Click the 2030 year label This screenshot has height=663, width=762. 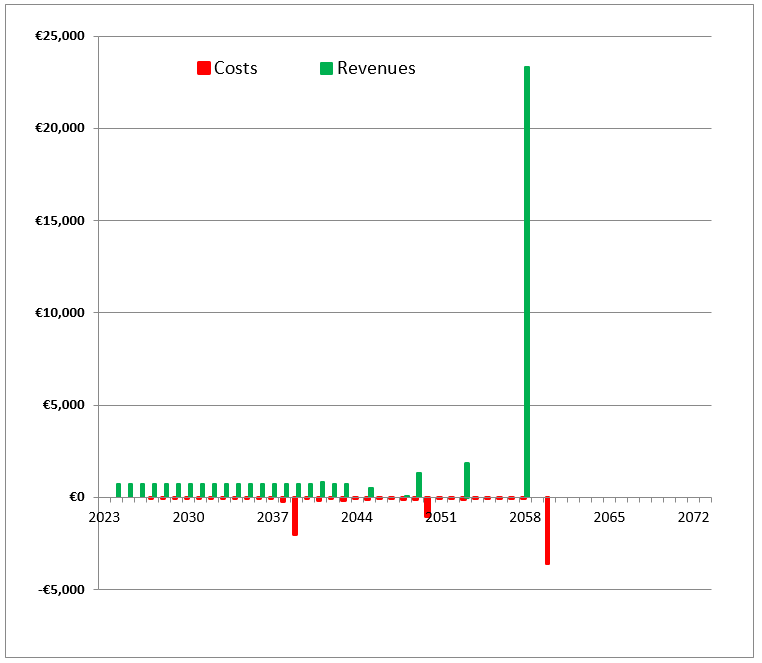[x=189, y=517]
